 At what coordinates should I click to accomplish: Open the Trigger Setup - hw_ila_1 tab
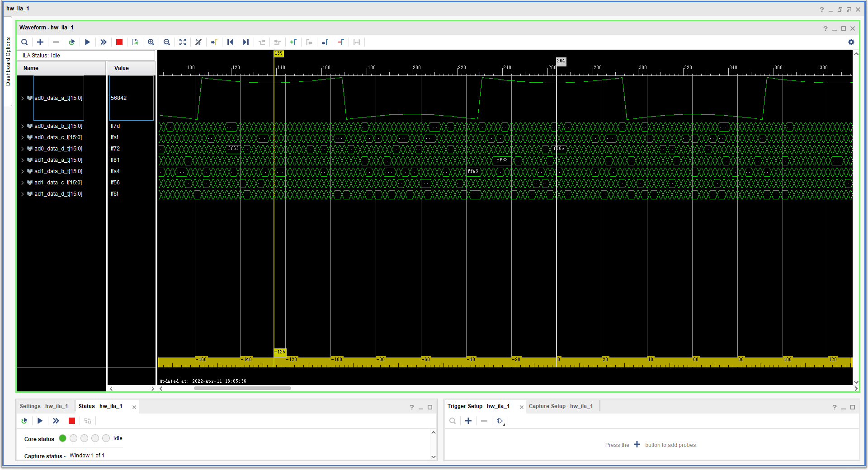pos(479,406)
